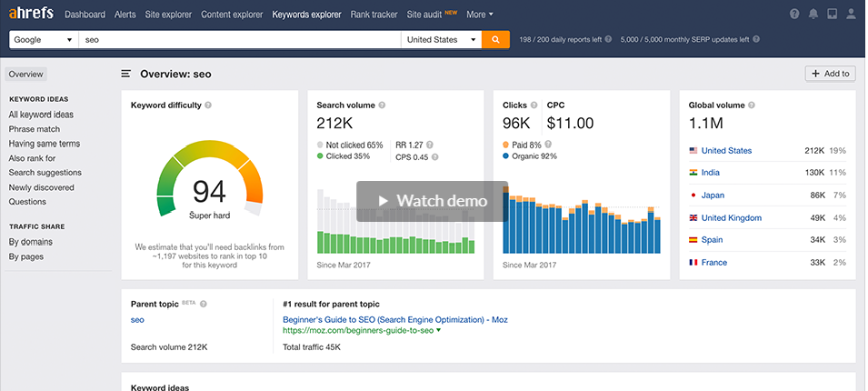
Task: Click the Add to button
Action: click(x=831, y=74)
